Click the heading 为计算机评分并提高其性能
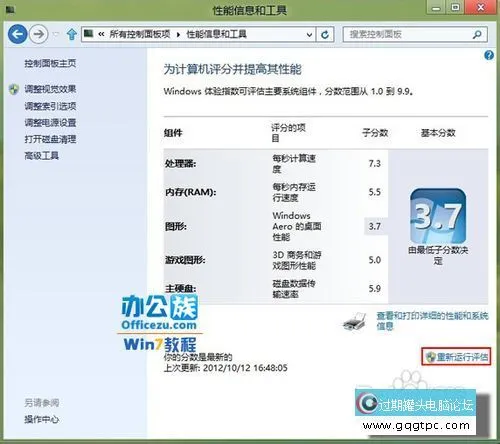500x444 pixels. 232,69
